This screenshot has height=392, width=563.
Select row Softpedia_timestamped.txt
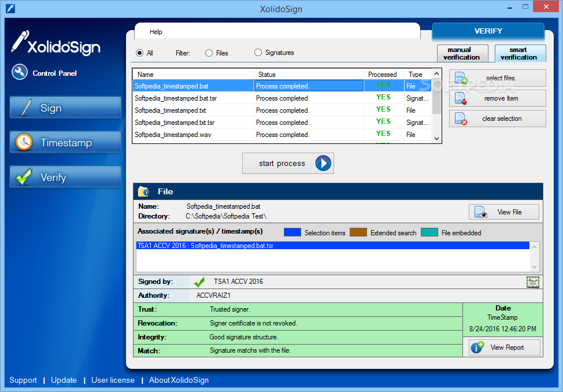[x=282, y=110]
